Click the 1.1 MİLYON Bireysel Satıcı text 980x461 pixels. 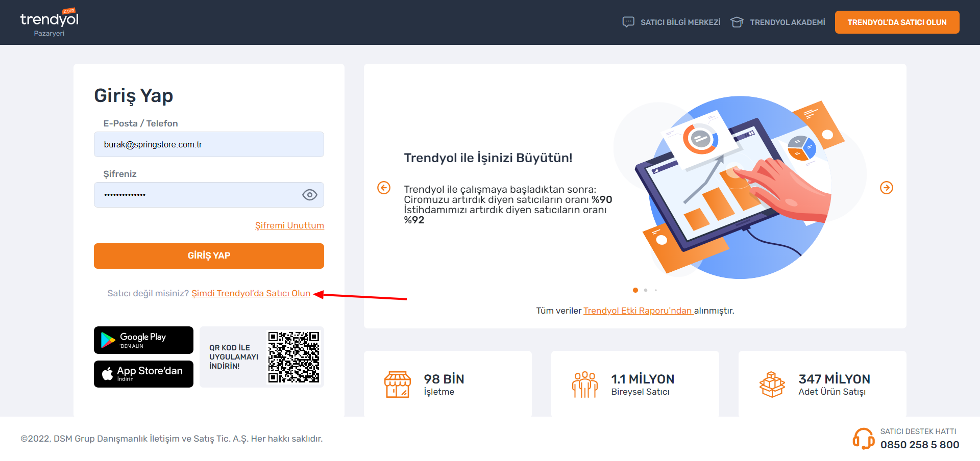(x=643, y=385)
